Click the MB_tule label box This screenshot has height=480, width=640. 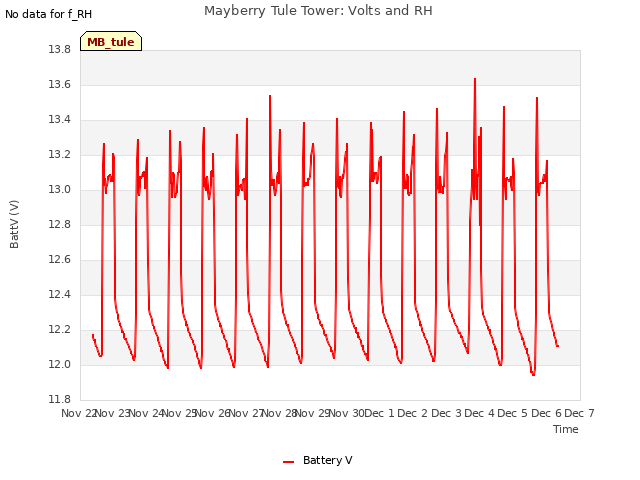(111, 41)
